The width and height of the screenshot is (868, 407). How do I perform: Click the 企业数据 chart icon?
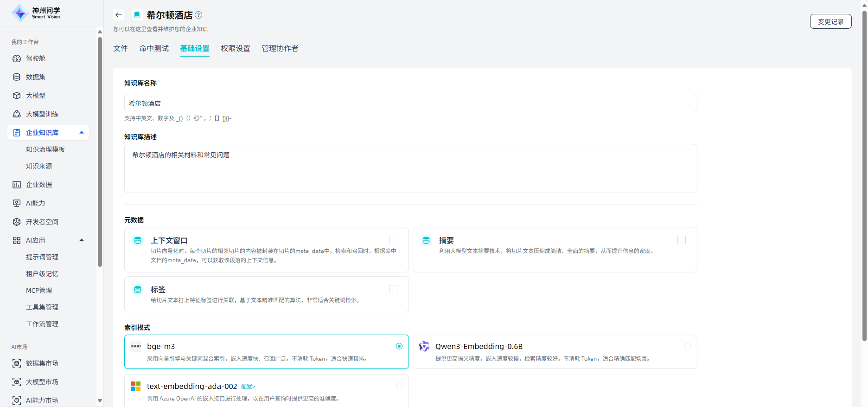click(17, 185)
